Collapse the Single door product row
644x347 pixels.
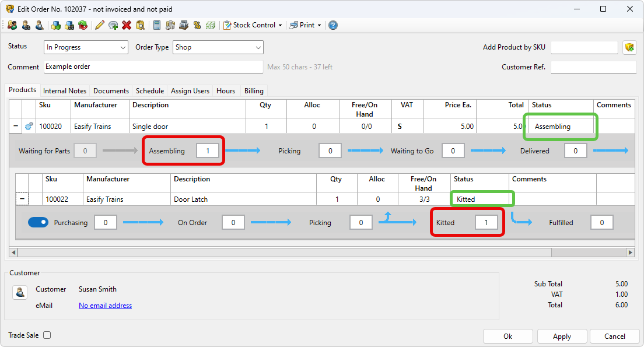[15, 126]
